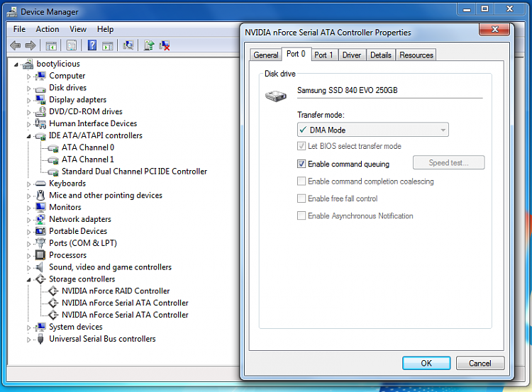Click the OK button
The width and height of the screenshot is (532, 392).
coord(426,363)
